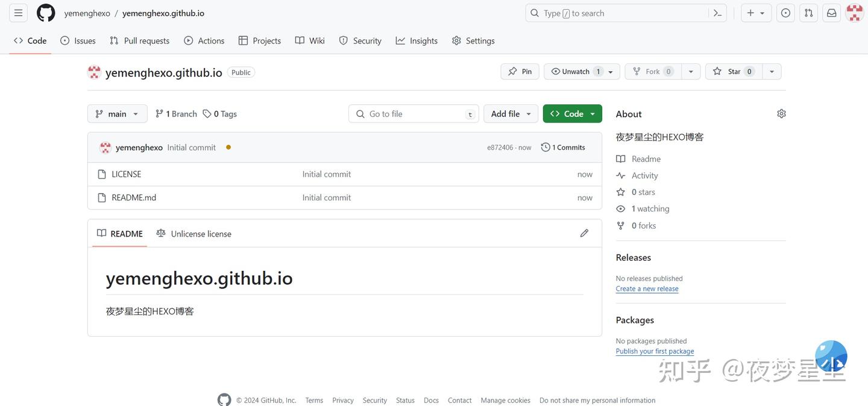Click Create a new release link
This screenshot has height=406, width=868.
[x=647, y=288]
